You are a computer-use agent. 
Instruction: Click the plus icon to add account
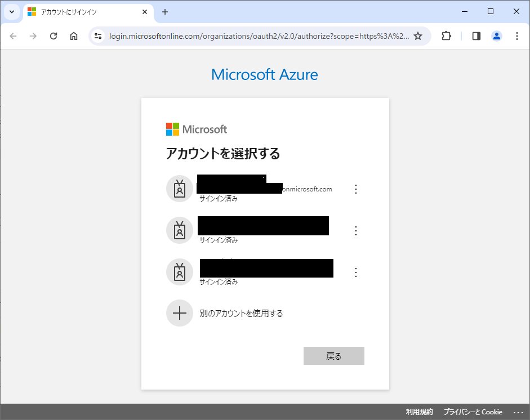click(x=180, y=313)
